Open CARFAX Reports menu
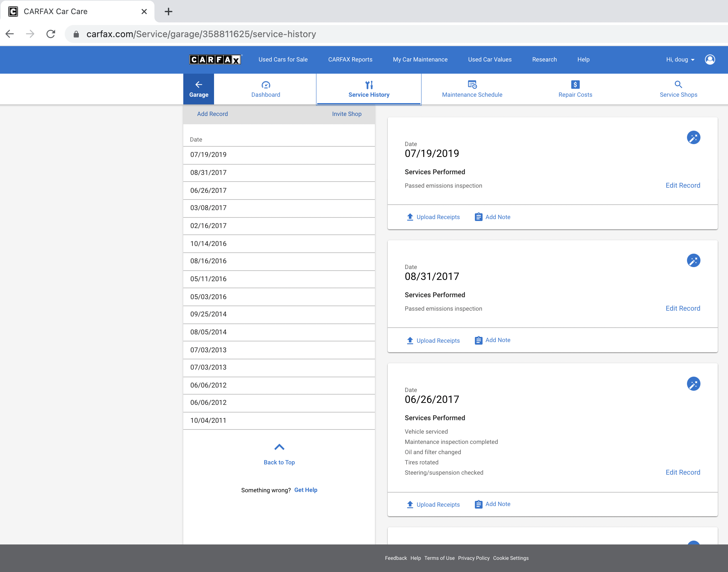728x572 pixels. click(x=350, y=60)
